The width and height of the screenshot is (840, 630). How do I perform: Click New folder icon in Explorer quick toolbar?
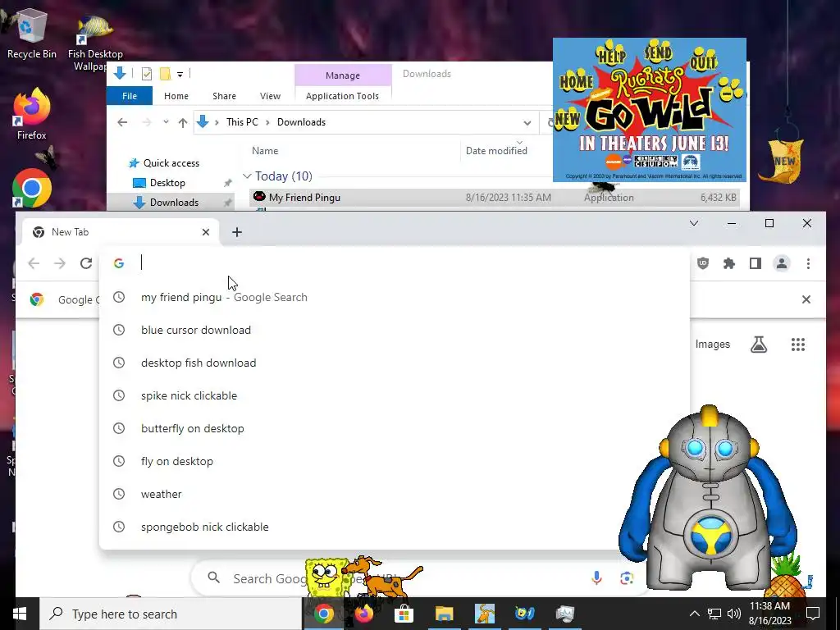[165, 74]
